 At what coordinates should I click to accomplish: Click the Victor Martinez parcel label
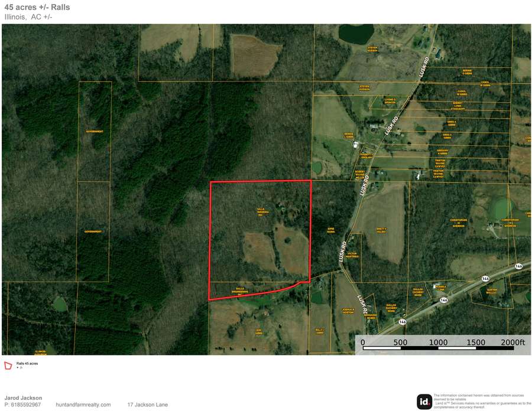point(352,255)
